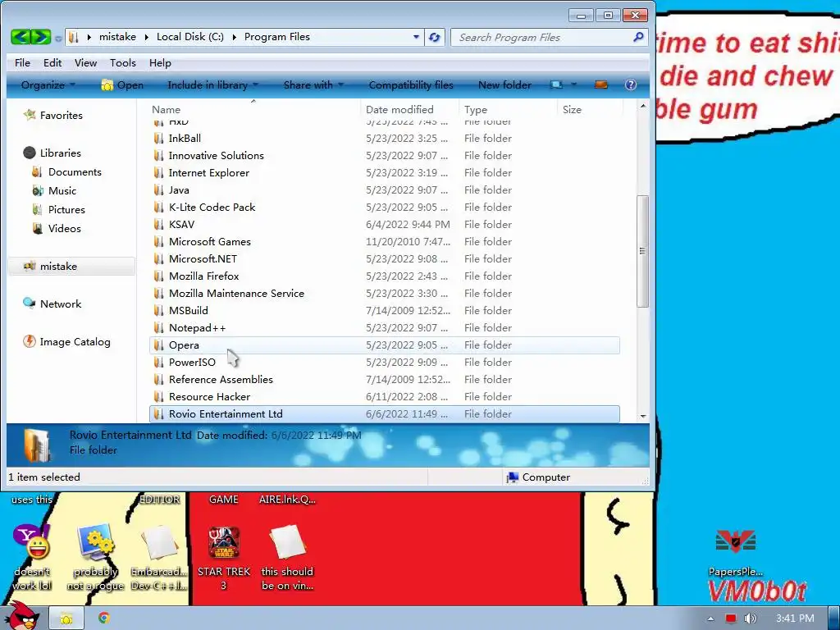Open the Tools menu
Screen dimensions: 840x630
click(x=123, y=62)
